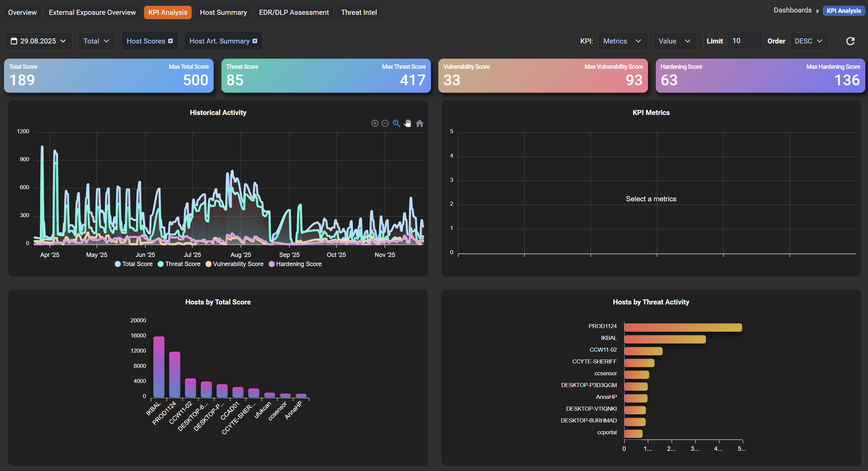This screenshot has height=471, width=868.
Task: Click the Dashboards breadcrumb link
Action: click(x=792, y=10)
